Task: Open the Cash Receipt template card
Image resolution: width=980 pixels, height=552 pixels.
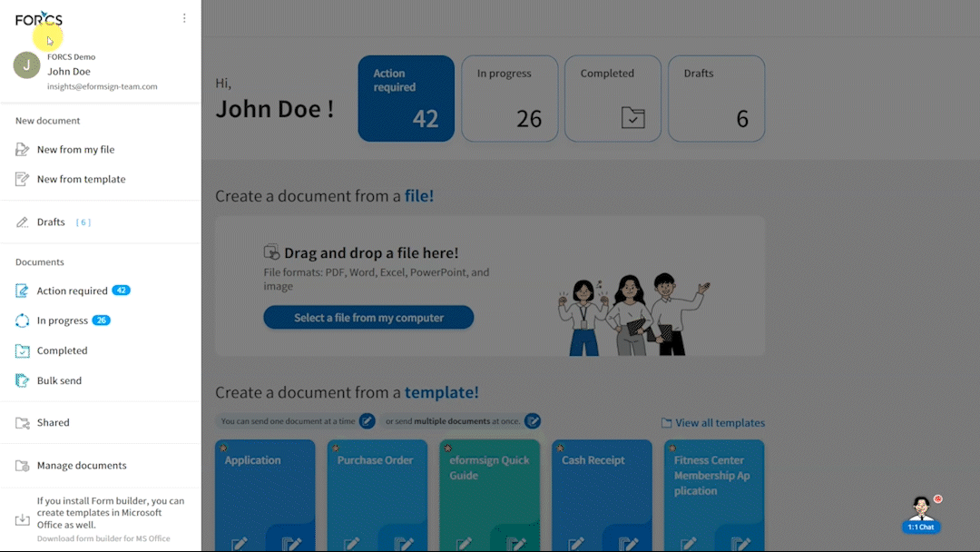Action: [x=602, y=495]
